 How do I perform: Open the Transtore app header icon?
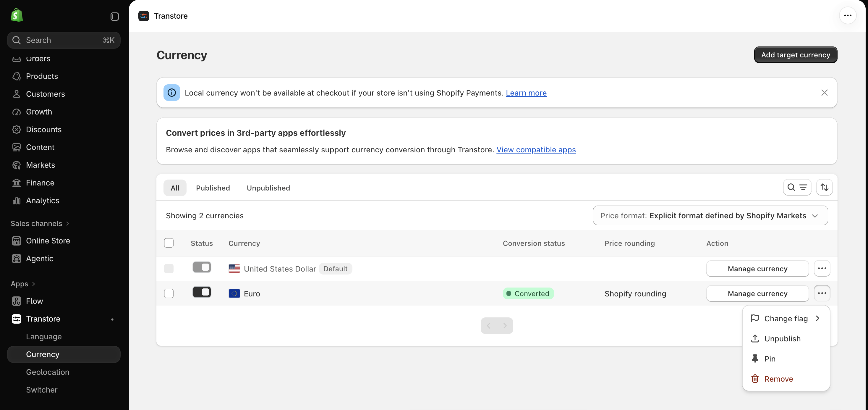[144, 16]
